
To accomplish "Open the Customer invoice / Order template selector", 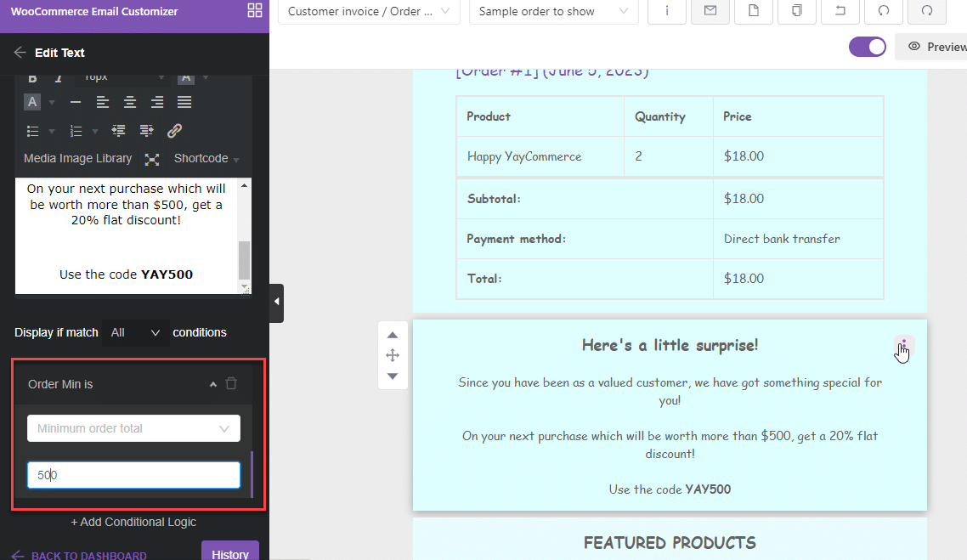I will [368, 12].
